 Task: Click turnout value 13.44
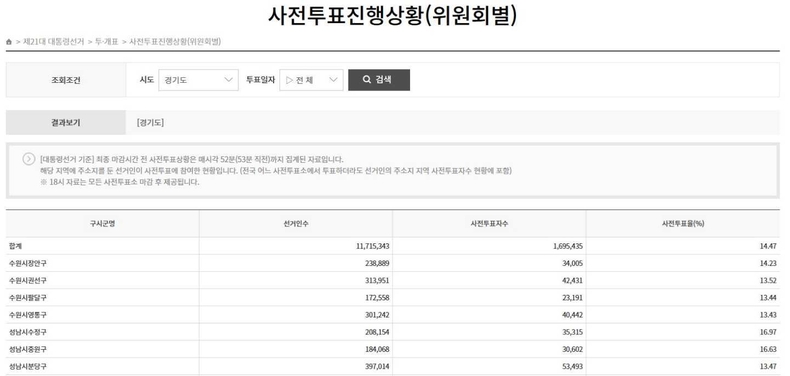click(x=769, y=297)
